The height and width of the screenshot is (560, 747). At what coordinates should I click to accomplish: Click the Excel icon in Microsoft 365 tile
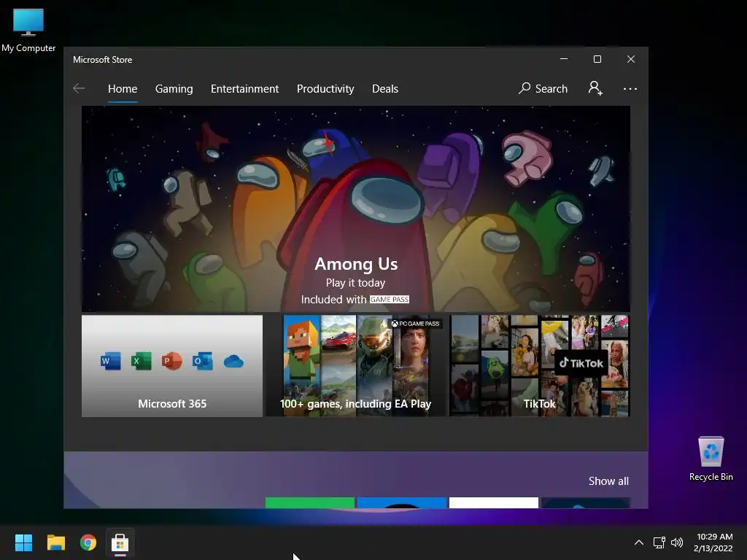coord(141,361)
